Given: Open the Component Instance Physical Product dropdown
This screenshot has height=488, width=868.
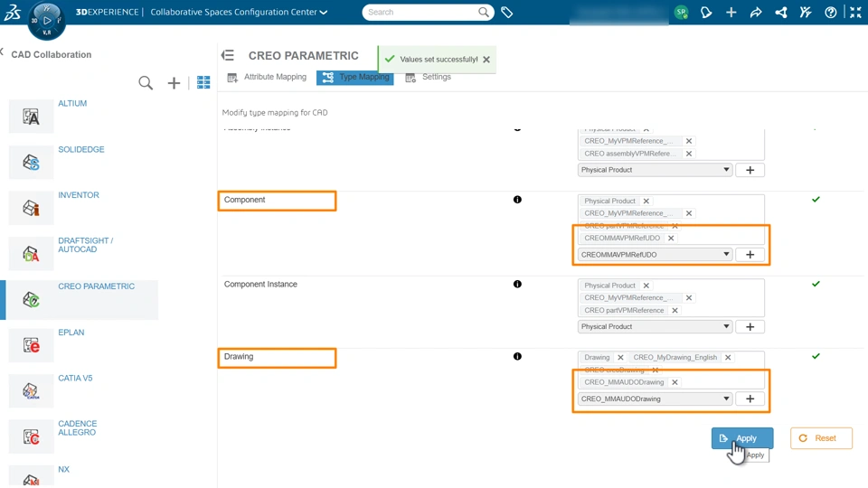Looking at the screenshot, I should [x=655, y=326].
